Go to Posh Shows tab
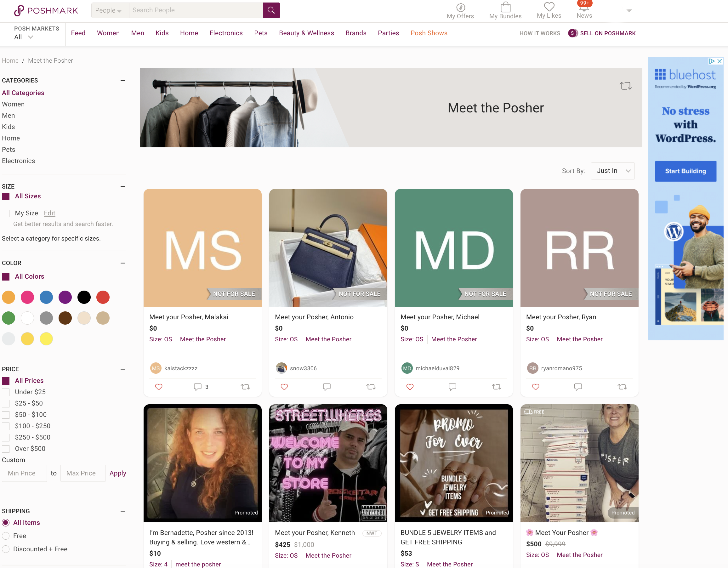The image size is (728, 568). pyautogui.click(x=429, y=33)
